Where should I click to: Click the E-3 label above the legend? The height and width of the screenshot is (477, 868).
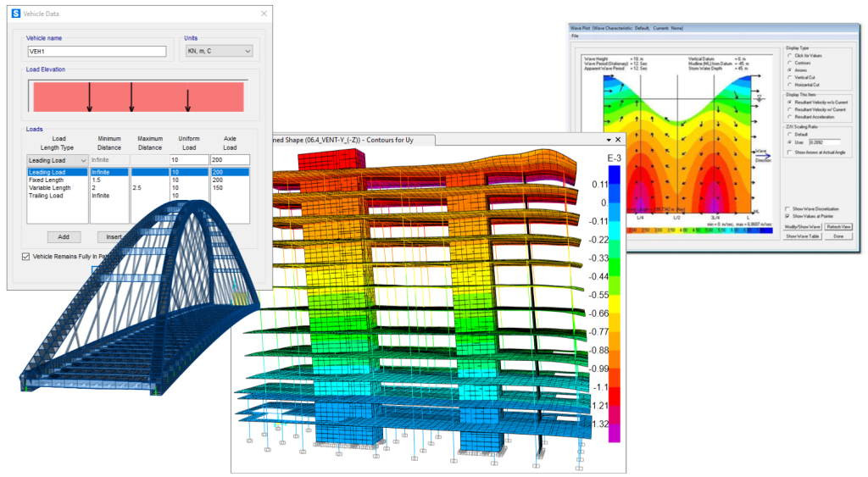614,158
